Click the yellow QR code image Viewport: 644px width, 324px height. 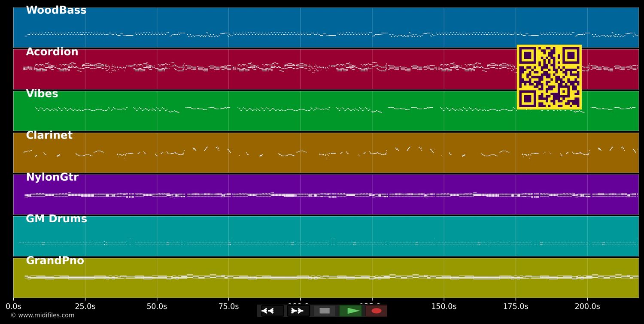[x=549, y=77]
